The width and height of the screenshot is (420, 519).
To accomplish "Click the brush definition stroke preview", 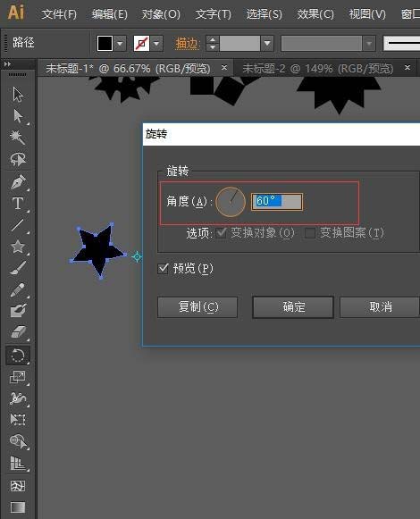I will (401, 44).
